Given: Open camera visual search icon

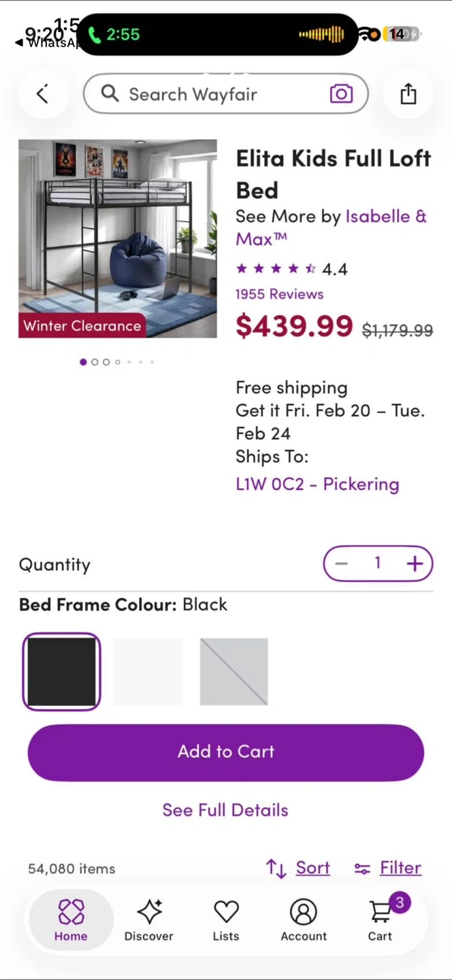Looking at the screenshot, I should pyautogui.click(x=341, y=94).
